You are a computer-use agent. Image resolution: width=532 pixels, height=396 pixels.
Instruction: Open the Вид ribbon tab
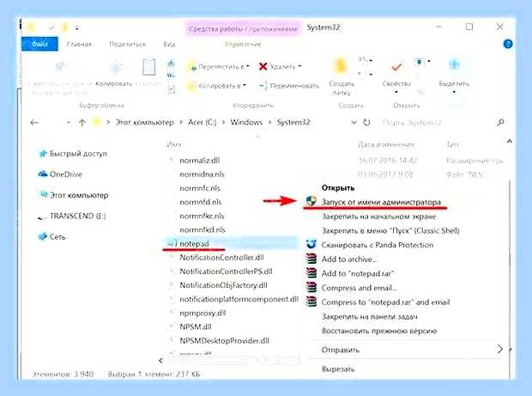[x=169, y=44]
